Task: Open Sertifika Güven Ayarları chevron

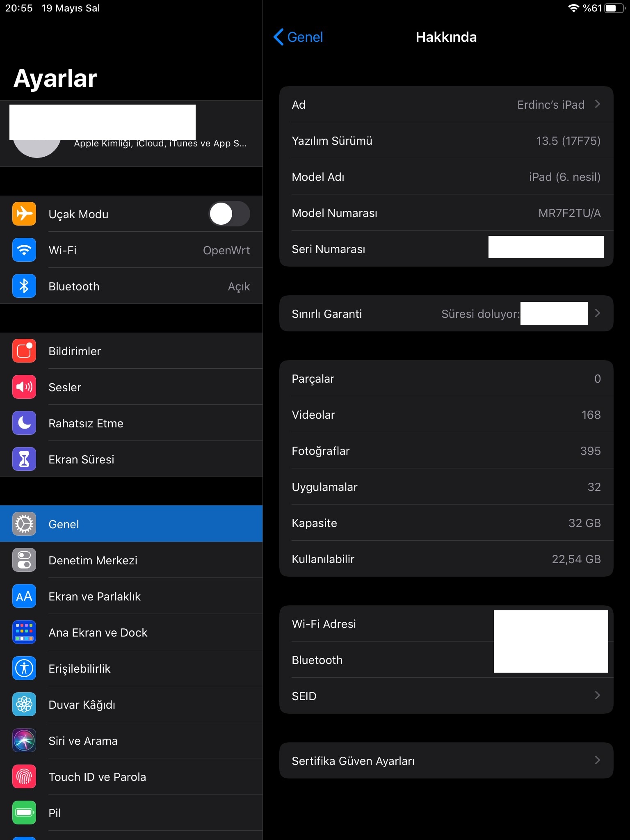Action: (x=598, y=760)
